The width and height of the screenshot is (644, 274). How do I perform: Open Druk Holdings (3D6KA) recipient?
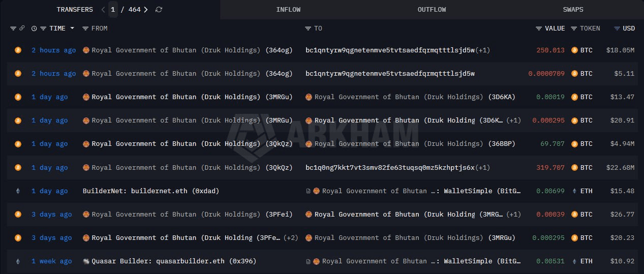coord(415,97)
